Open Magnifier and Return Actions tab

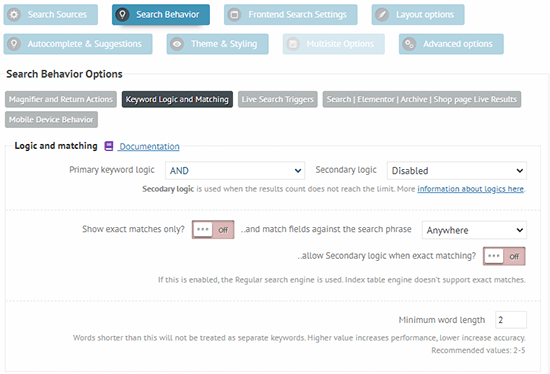point(61,99)
